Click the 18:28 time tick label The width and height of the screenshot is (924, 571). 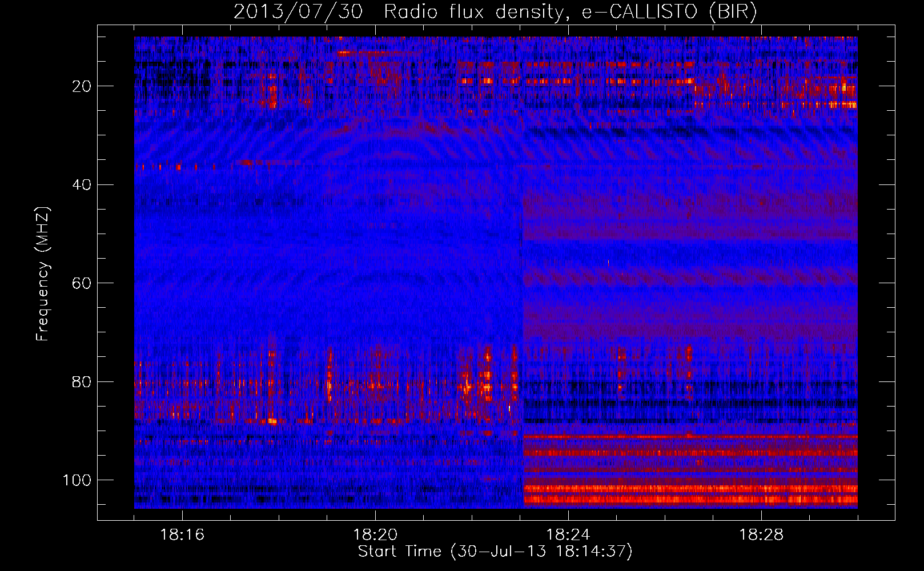click(x=761, y=534)
